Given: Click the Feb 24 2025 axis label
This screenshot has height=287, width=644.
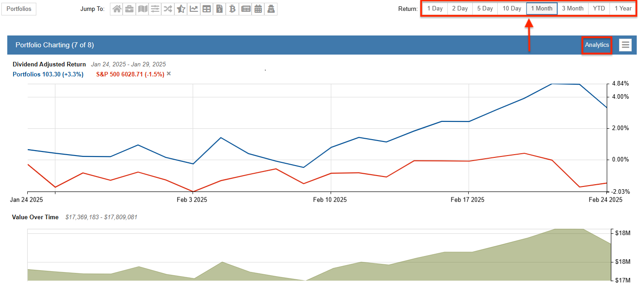Looking at the screenshot, I should 605,200.
